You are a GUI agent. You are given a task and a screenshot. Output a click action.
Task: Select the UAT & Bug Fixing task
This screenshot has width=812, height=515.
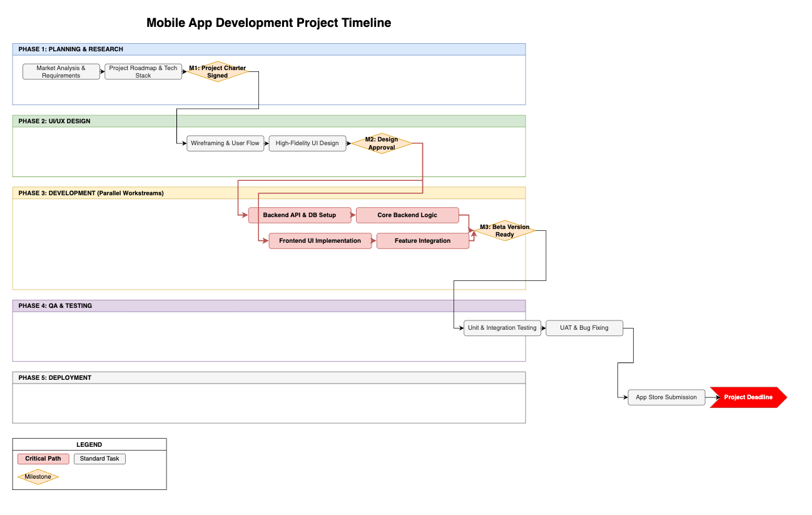tap(584, 328)
